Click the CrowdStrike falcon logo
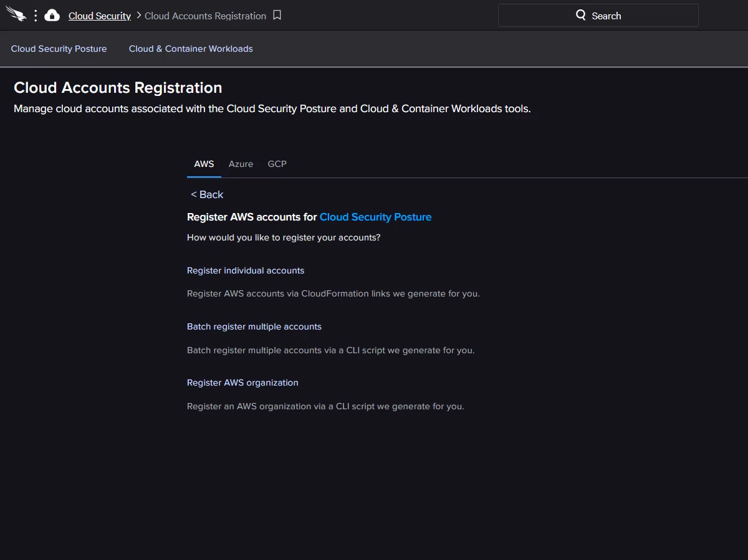748x560 pixels. tap(16, 15)
